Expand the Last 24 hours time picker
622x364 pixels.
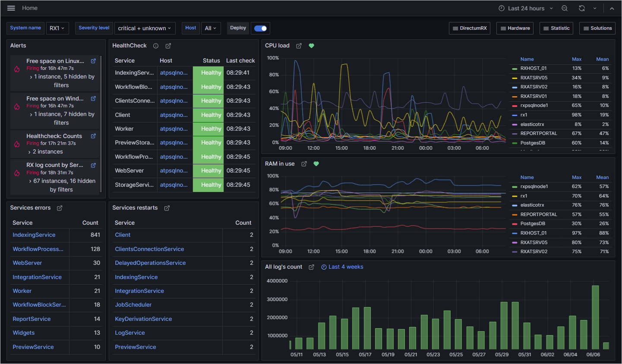click(x=526, y=8)
